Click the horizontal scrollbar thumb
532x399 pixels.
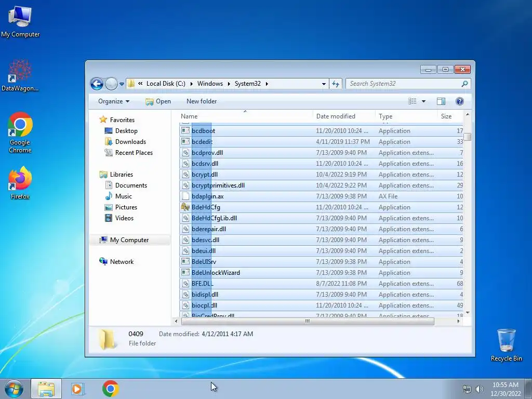pos(308,321)
